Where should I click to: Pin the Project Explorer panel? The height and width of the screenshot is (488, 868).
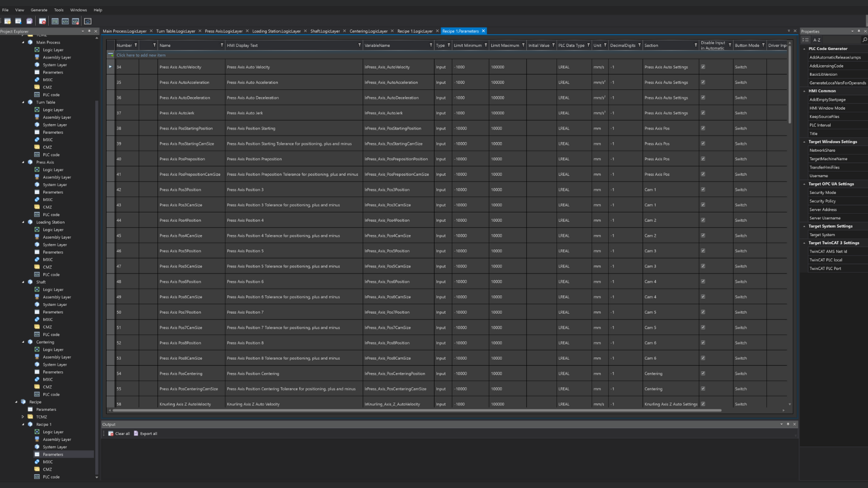tap(89, 31)
